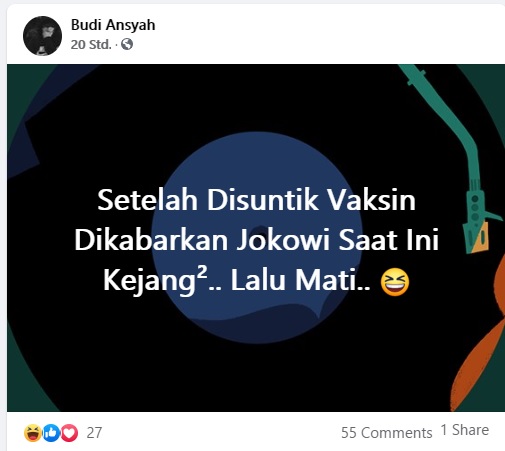Viewport: 505px width, 451px height.
Task: Click the 'Dikabarkan Jokowi Saat Ini' text line
Action: pyautogui.click(x=256, y=240)
